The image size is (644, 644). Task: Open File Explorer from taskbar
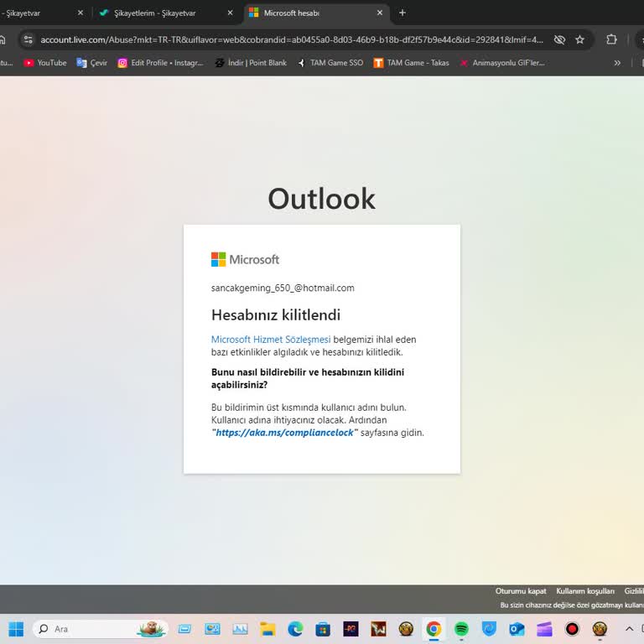pyautogui.click(x=267, y=628)
